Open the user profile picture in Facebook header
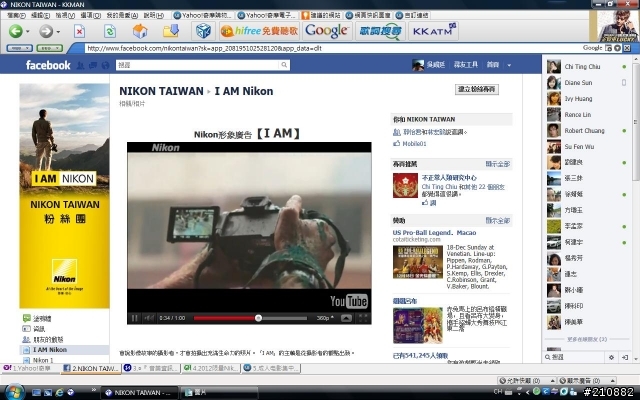The image size is (640, 400). coord(418,65)
